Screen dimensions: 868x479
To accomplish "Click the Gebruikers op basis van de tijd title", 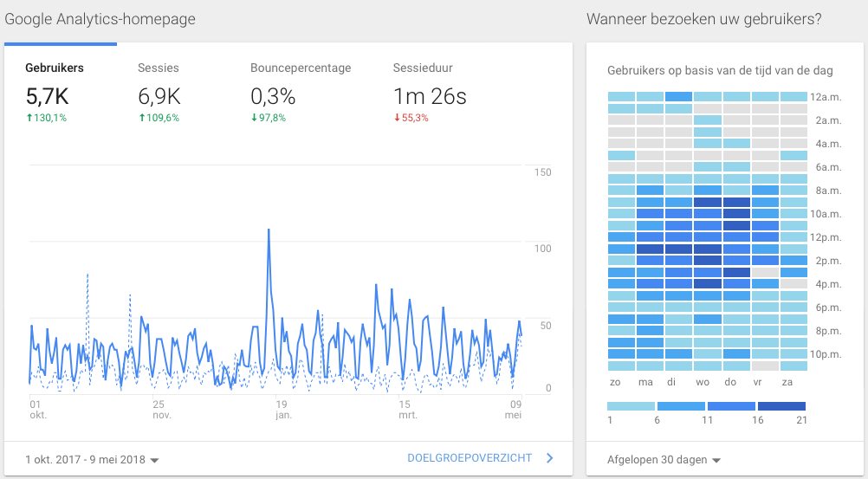I will [x=720, y=71].
